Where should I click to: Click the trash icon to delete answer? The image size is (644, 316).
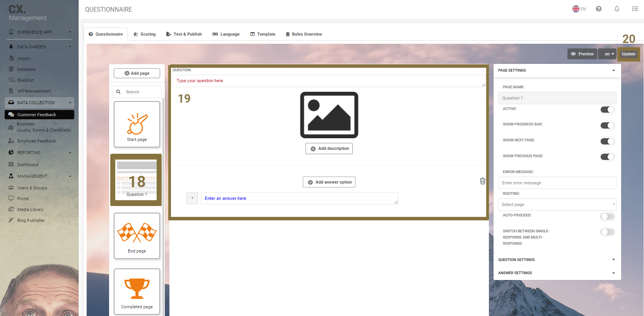click(483, 181)
